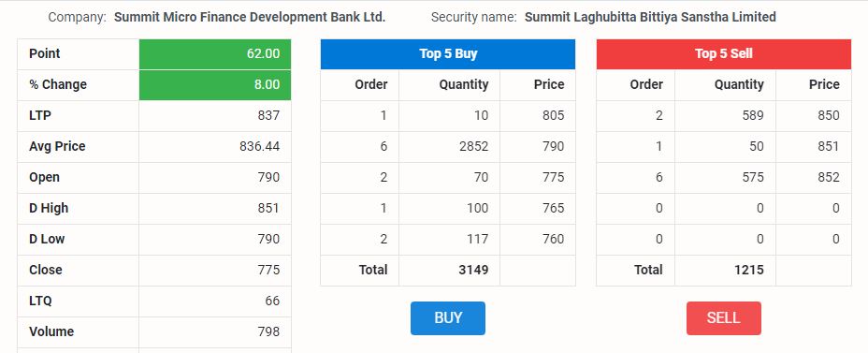Image resolution: width=868 pixels, height=353 pixels.
Task: Click sell quantity 589
Action: click(x=753, y=115)
